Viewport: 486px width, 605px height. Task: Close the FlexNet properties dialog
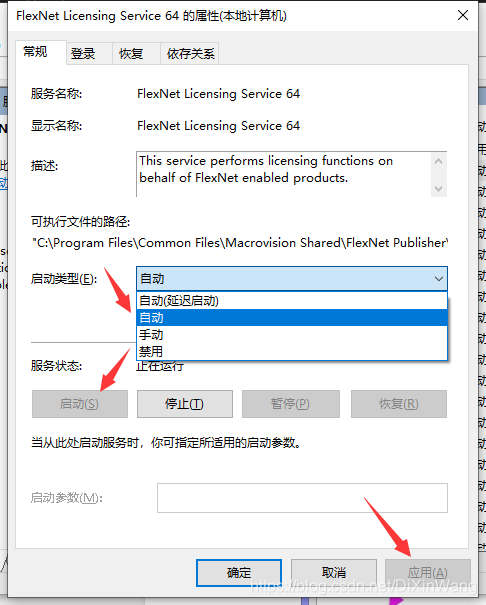(x=463, y=15)
